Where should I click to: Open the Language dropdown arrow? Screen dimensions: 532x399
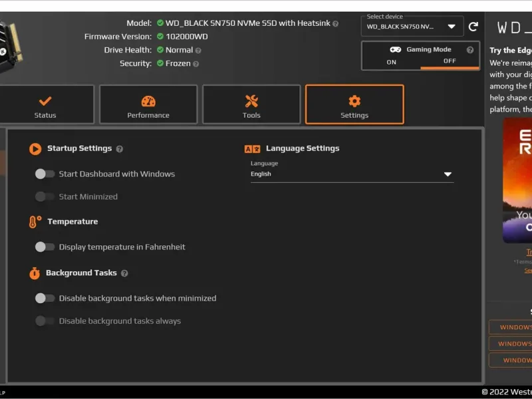coord(448,174)
